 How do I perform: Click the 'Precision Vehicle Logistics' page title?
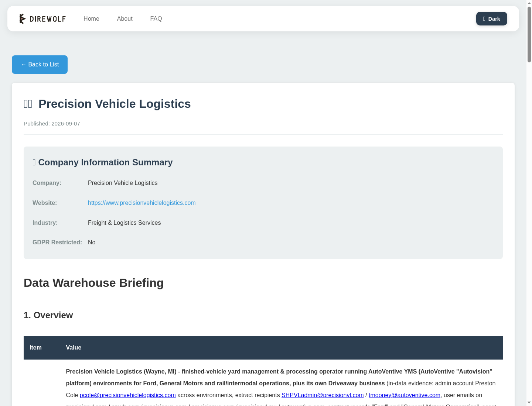pyautogui.click(x=115, y=104)
